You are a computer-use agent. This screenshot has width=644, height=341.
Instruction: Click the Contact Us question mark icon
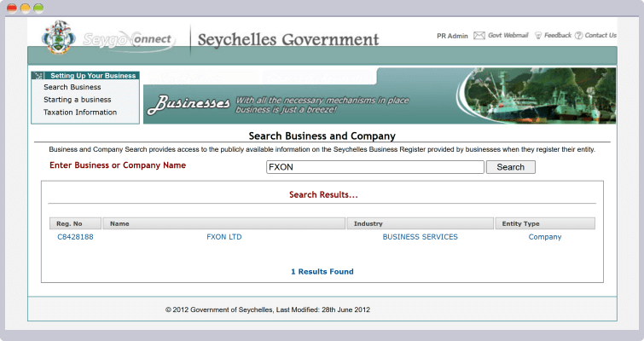[x=578, y=36]
